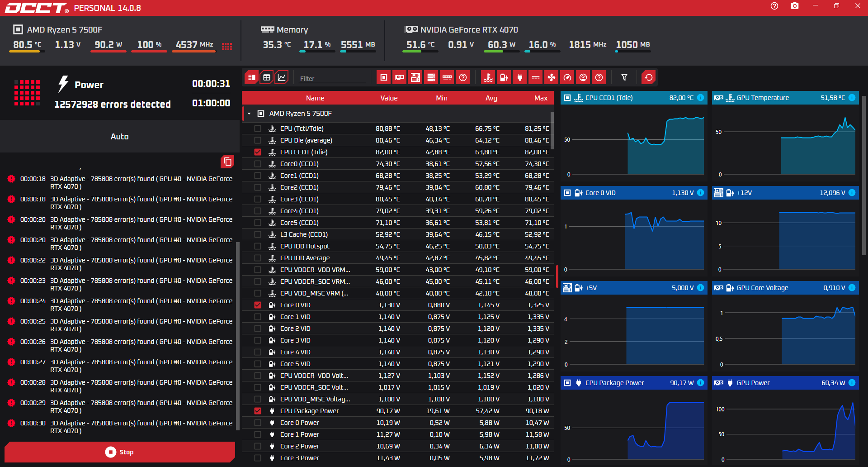The height and width of the screenshot is (467, 868).
Task: Sort table by Avg column
Action: tap(491, 98)
